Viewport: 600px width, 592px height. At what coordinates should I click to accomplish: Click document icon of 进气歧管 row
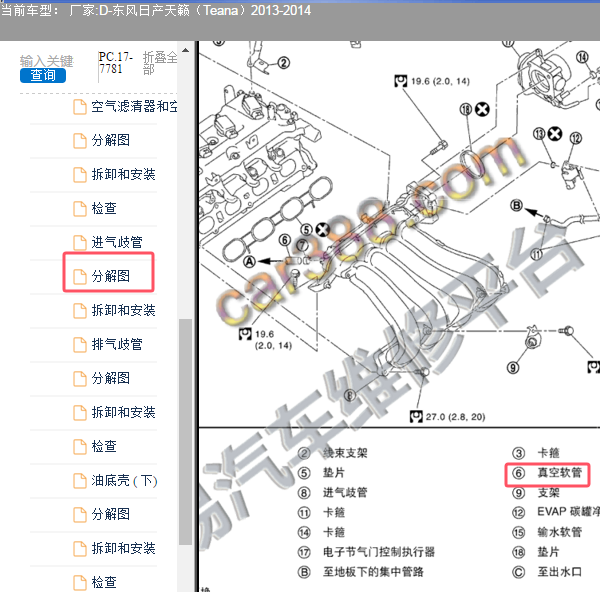click(x=80, y=242)
